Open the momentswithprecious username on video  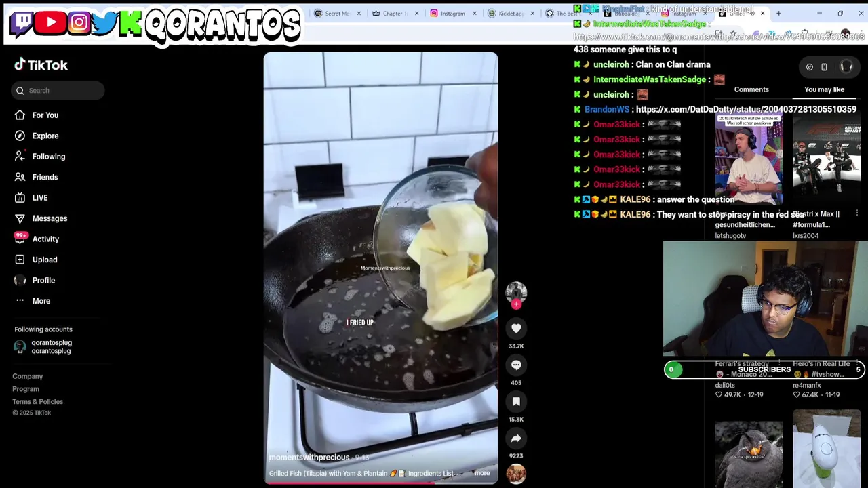pos(309,457)
